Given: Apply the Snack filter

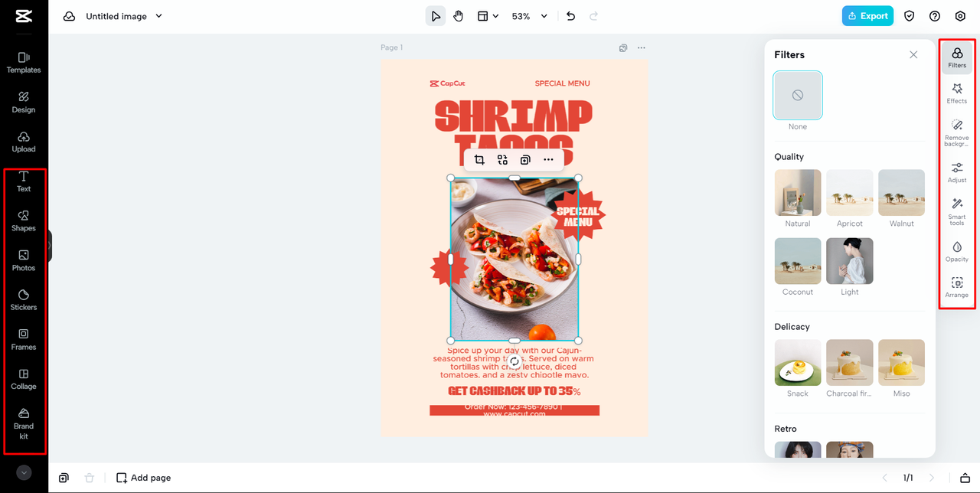Looking at the screenshot, I should click(x=798, y=363).
